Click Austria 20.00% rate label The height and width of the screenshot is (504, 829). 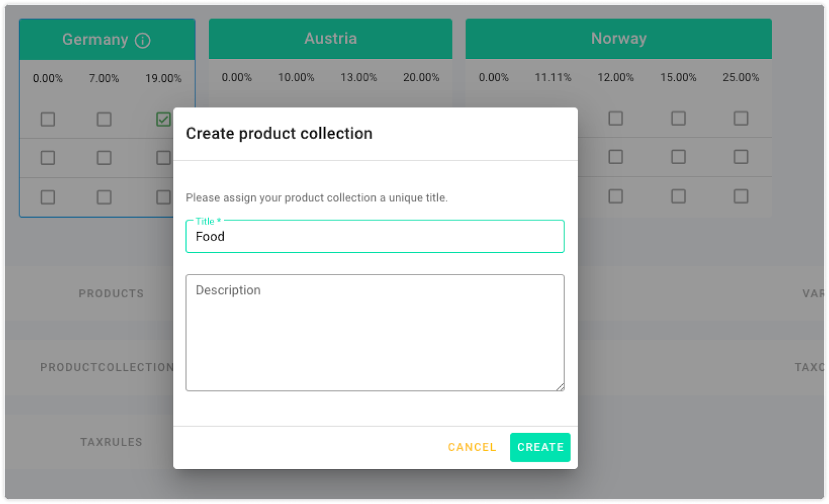[x=421, y=78]
